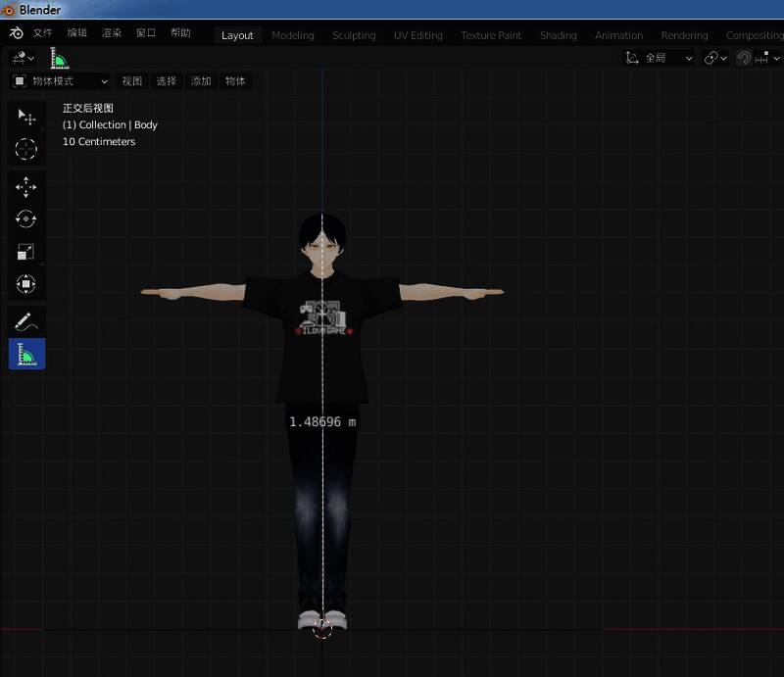Viewport: 784px width, 677px height.
Task: Click the 视图 header button
Action: click(131, 81)
